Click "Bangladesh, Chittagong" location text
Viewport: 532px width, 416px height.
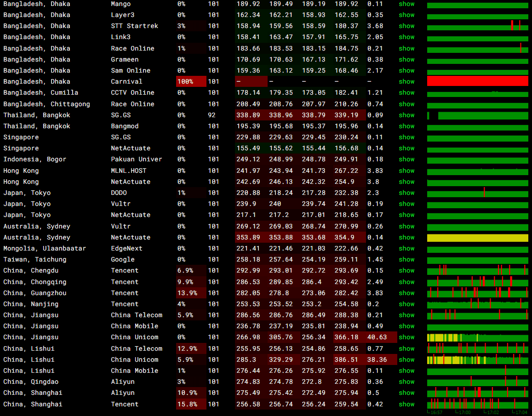click(46, 104)
